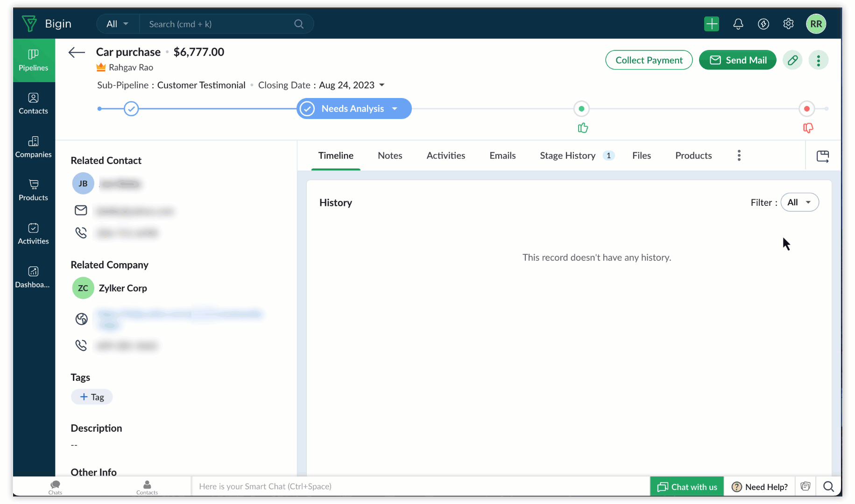Click the green plus create button
The width and height of the screenshot is (855, 504).
click(712, 24)
